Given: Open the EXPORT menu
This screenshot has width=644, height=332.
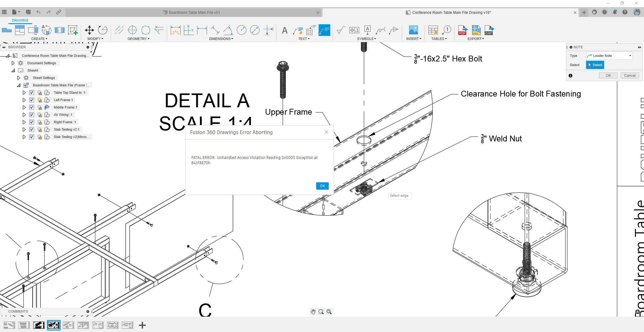Looking at the screenshot, I should 476,39.
